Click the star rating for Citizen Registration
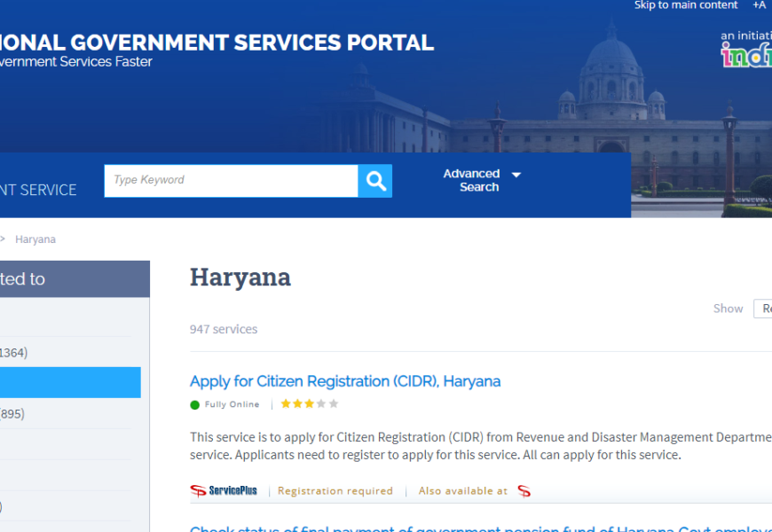772x532 pixels. 309,404
